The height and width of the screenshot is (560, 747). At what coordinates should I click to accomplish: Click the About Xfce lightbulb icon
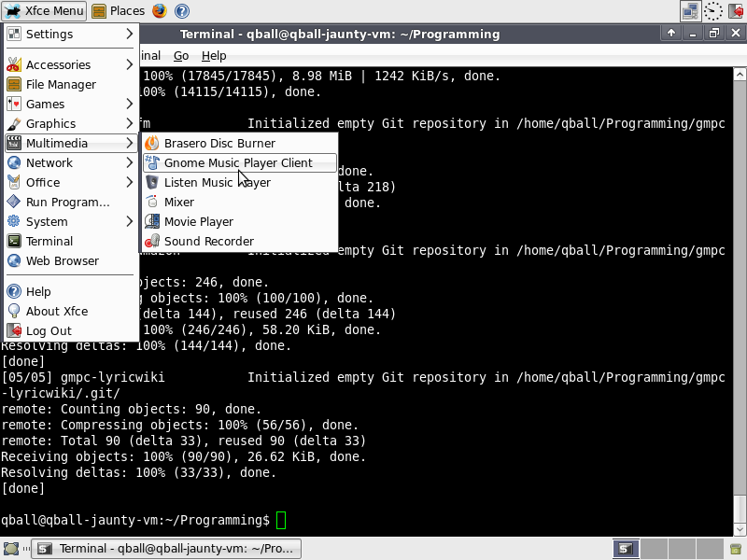[x=14, y=311]
